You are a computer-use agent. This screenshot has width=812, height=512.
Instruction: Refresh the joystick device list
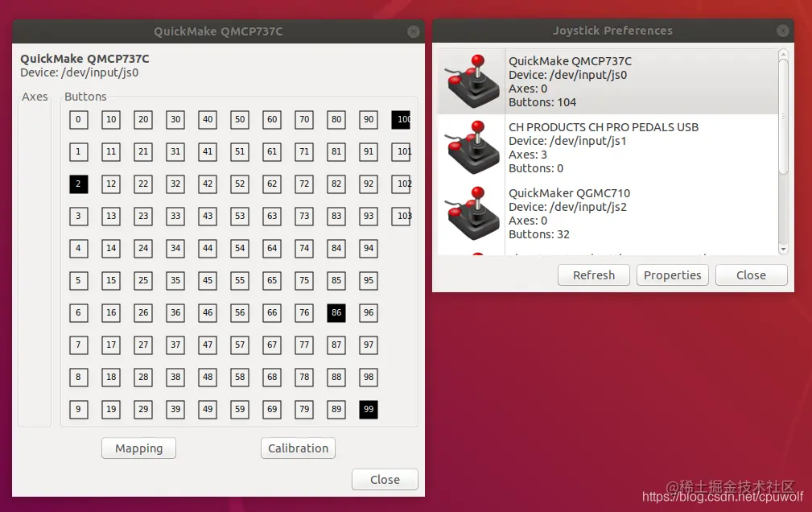(593, 275)
